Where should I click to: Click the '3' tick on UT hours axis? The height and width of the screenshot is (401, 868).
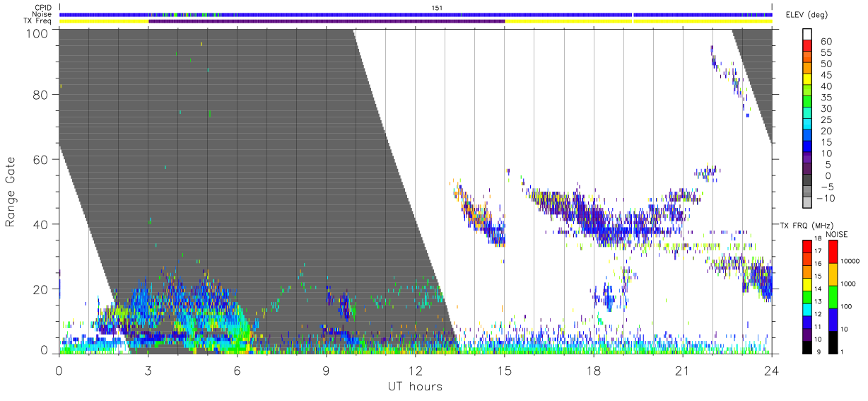click(148, 370)
